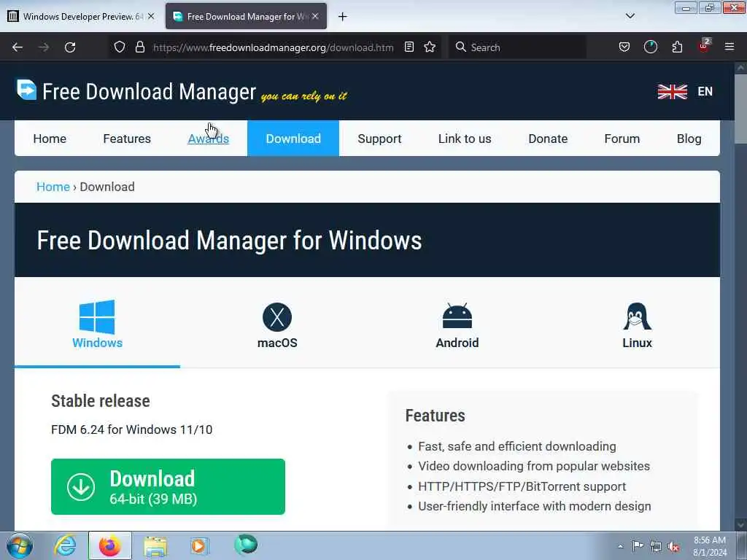The width and height of the screenshot is (747, 560).
Task: Open the EN language selector
Action: click(705, 91)
